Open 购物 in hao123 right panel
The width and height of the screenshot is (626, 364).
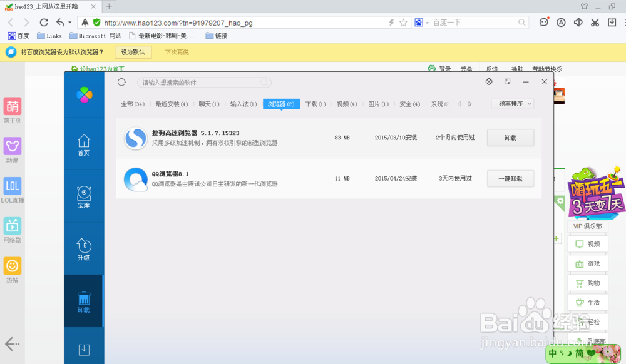coord(588,283)
